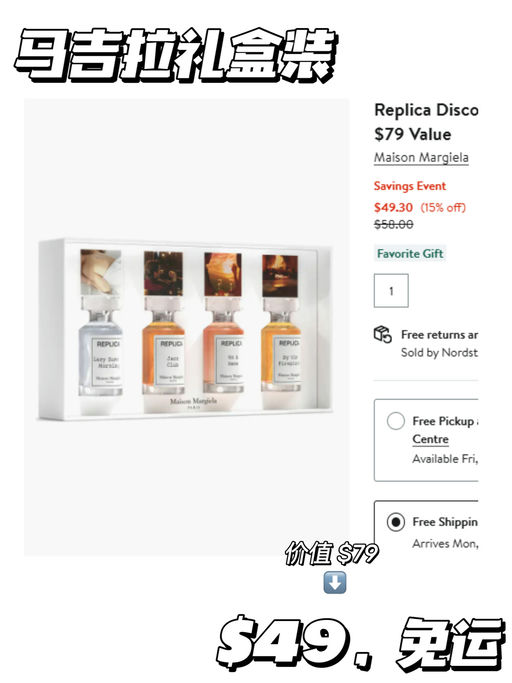Select the Free Pickup radio button
Screen dimensions: 512x683
tap(396, 421)
